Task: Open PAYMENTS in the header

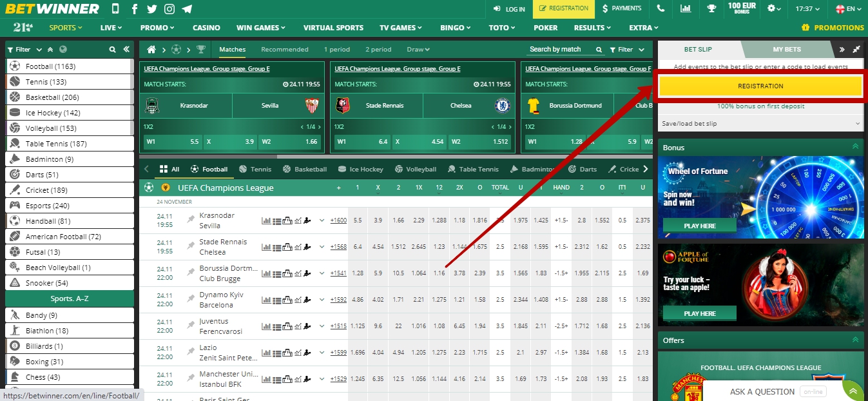Action: tap(622, 9)
